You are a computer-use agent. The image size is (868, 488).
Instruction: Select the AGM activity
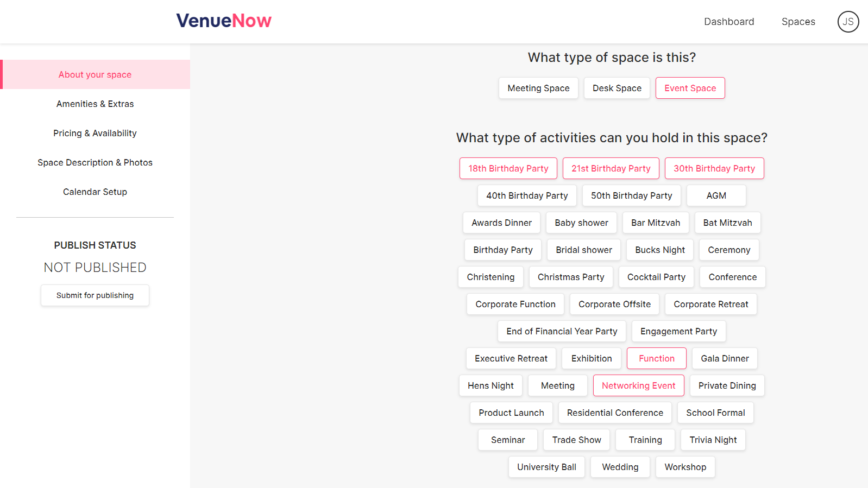(716, 195)
